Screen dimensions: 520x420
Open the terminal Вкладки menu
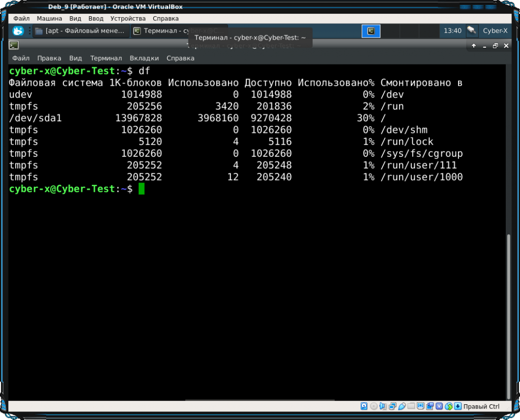pyautogui.click(x=144, y=58)
